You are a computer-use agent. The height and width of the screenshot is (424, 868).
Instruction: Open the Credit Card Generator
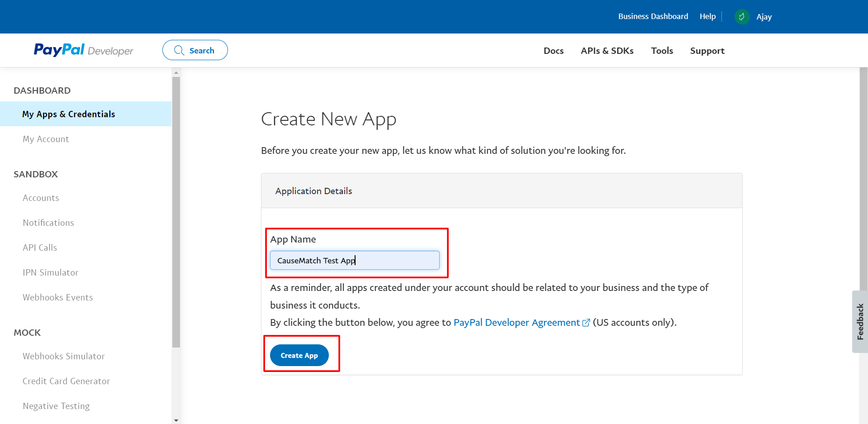66,381
